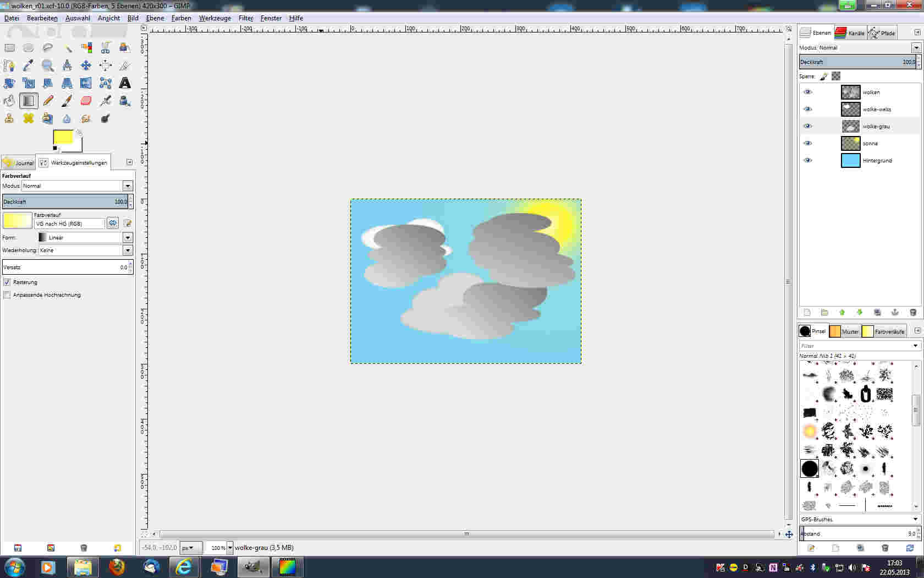Viewport: 924px width, 578px height.
Task: Toggle visibility of the sonne layer
Action: (807, 143)
